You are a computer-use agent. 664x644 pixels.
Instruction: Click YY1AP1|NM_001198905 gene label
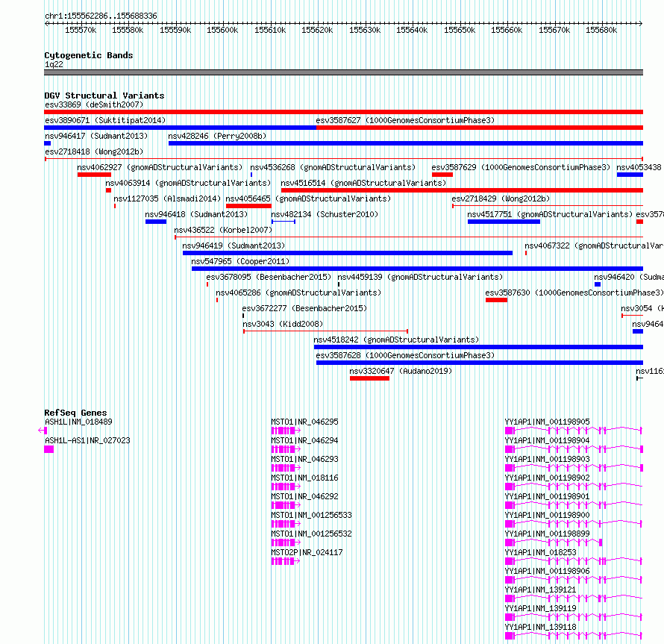coord(547,422)
